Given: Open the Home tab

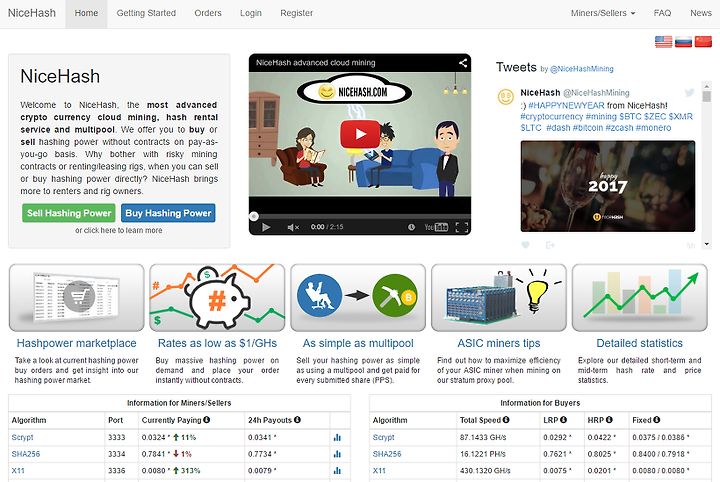Looking at the screenshot, I should (x=86, y=13).
